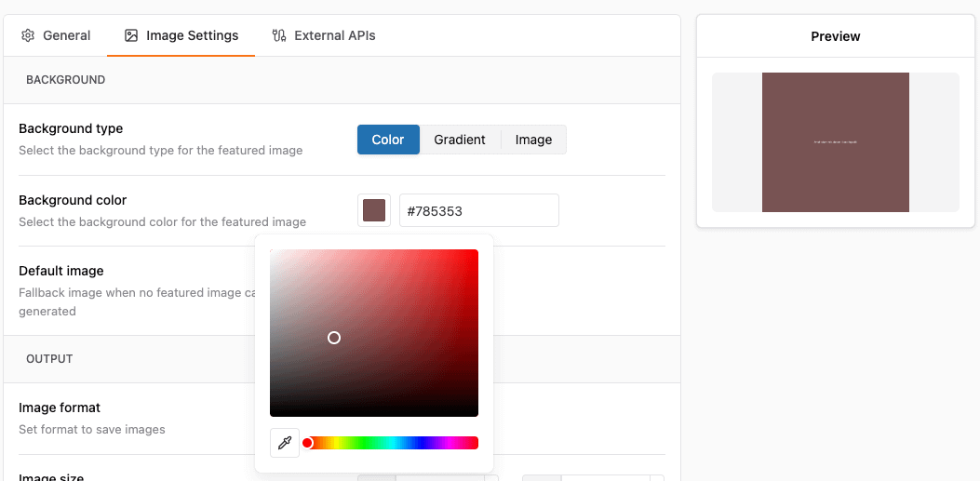Select the Color background type

coord(388,140)
